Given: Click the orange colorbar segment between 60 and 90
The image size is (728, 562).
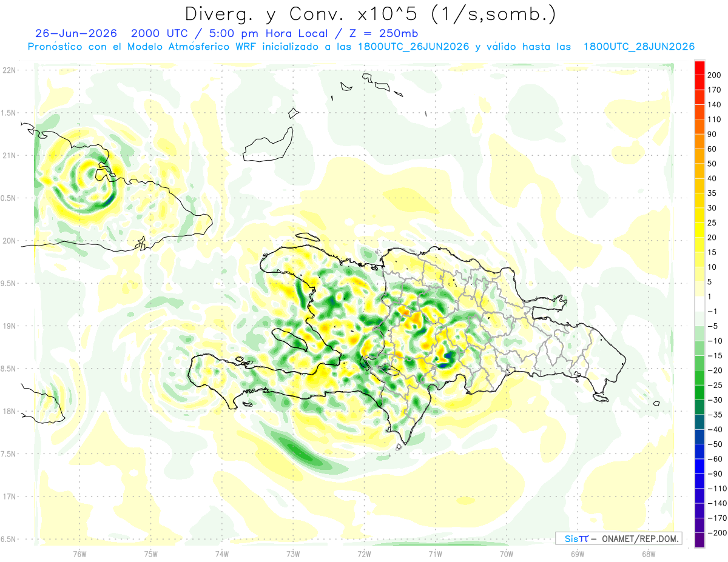Looking at the screenshot, I should [700, 141].
